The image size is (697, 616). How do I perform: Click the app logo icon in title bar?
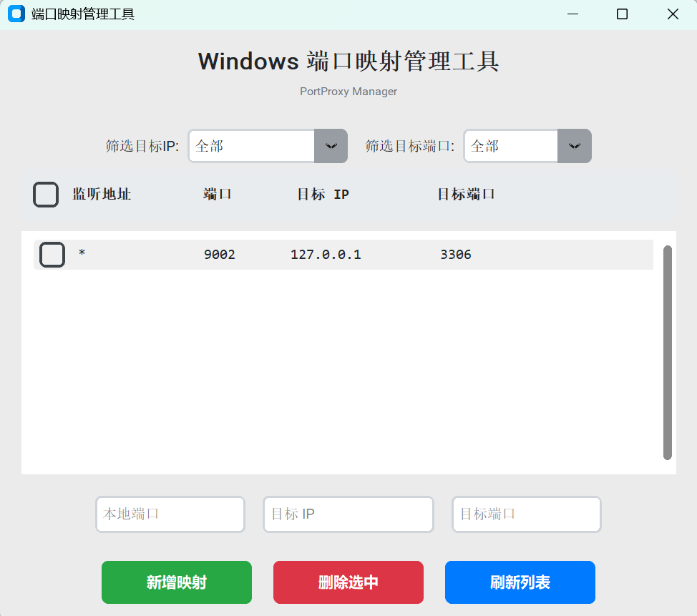coord(16,14)
